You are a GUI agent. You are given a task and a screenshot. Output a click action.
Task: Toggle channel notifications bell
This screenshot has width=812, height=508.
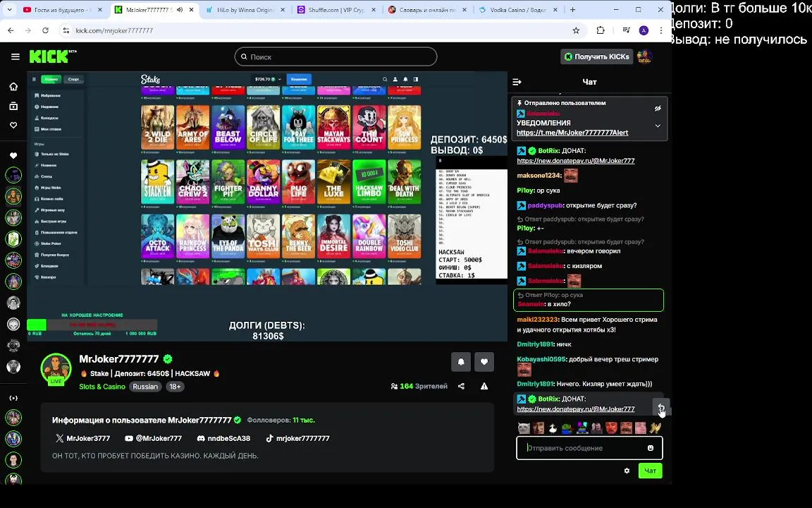point(461,362)
